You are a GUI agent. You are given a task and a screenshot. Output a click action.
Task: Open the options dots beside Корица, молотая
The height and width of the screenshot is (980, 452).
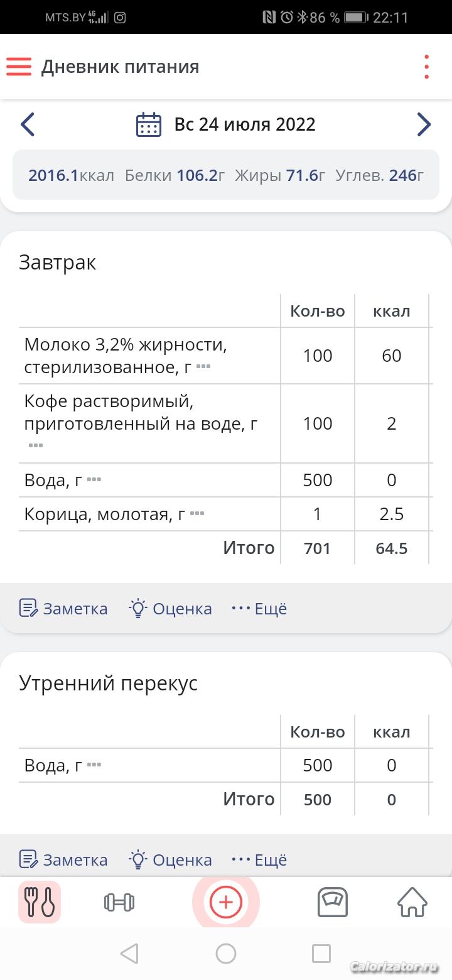pyautogui.click(x=197, y=513)
